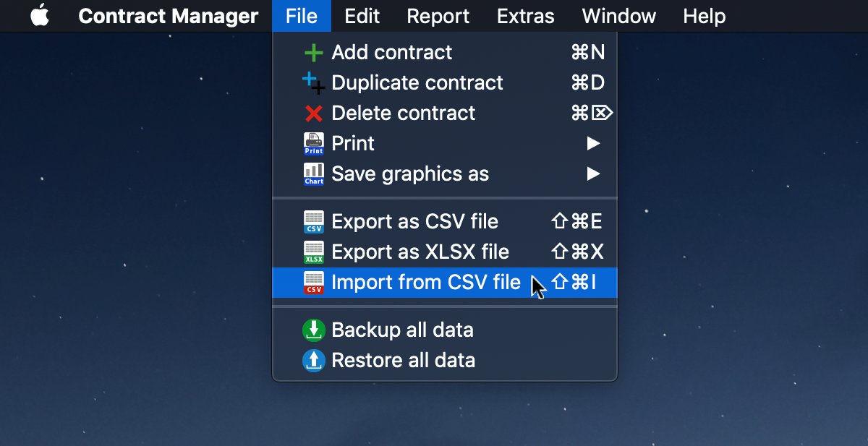This screenshot has width=868, height=446.
Task: Open the Edit menu
Action: (x=362, y=16)
